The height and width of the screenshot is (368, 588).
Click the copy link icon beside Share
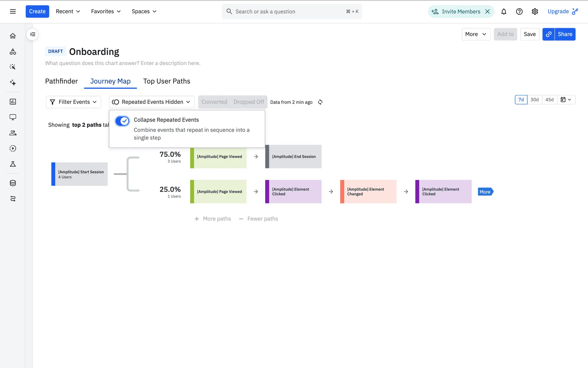[548, 34]
